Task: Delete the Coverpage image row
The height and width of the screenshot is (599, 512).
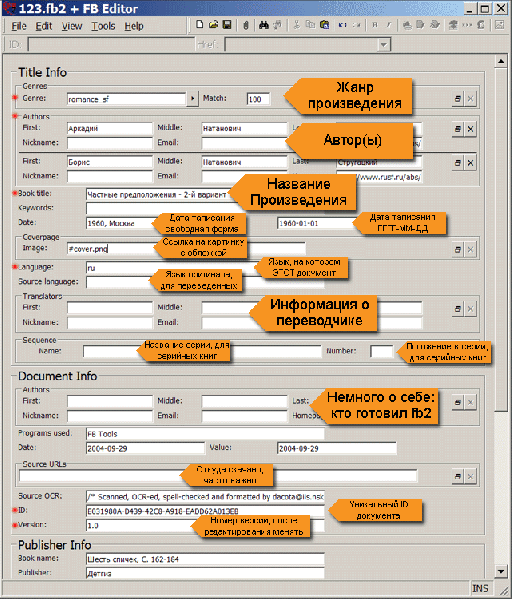Action: click(x=470, y=249)
